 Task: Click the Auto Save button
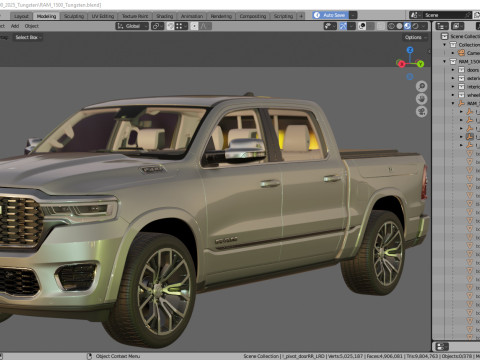click(330, 15)
